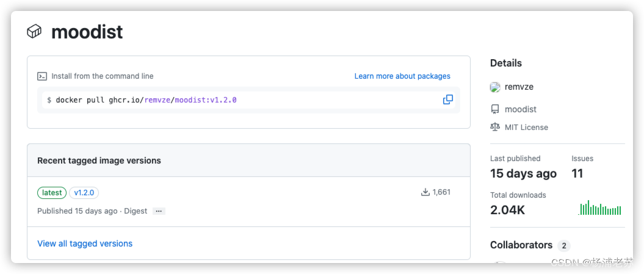Click the terminal icon near Install heading
Image resolution: width=644 pixels, height=274 pixels.
coord(42,76)
